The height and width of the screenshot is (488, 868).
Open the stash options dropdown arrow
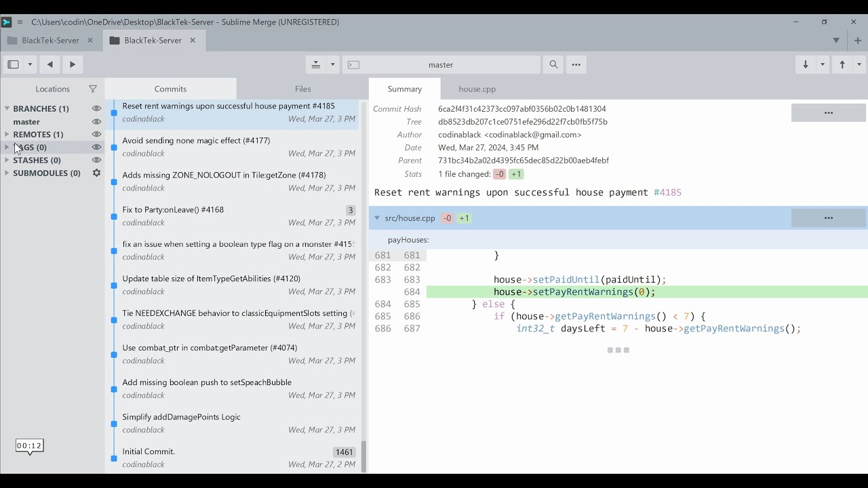(332, 64)
